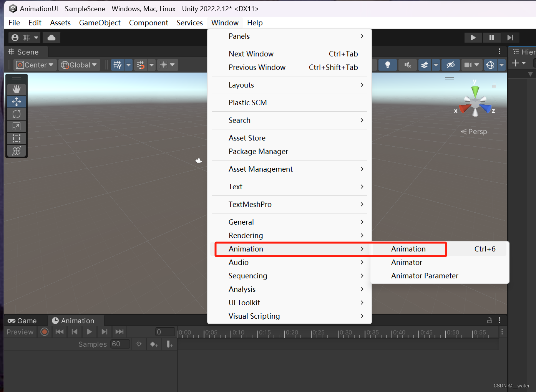Viewport: 536px width, 392px height.
Task: Select the Rect tool
Action: tap(17, 139)
